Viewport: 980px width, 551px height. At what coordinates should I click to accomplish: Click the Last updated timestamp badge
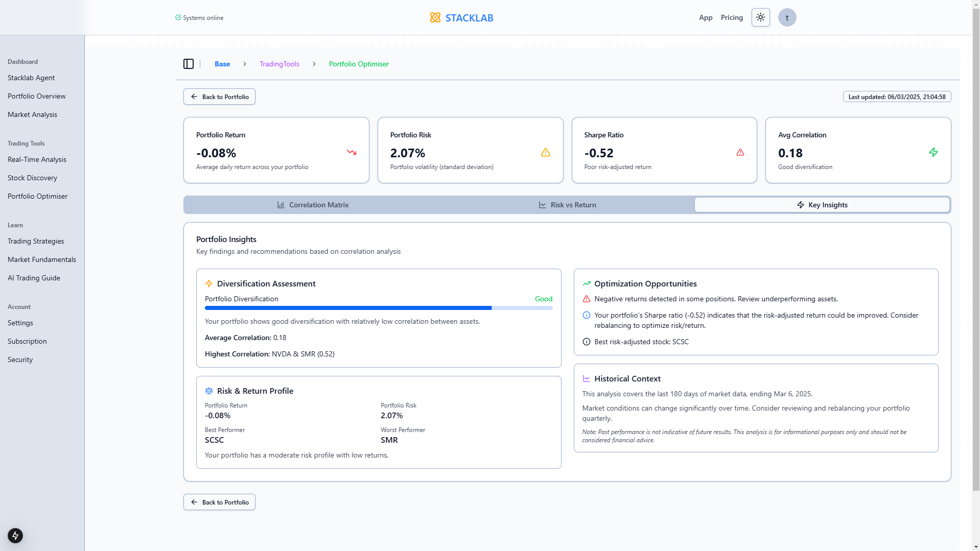(896, 97)
